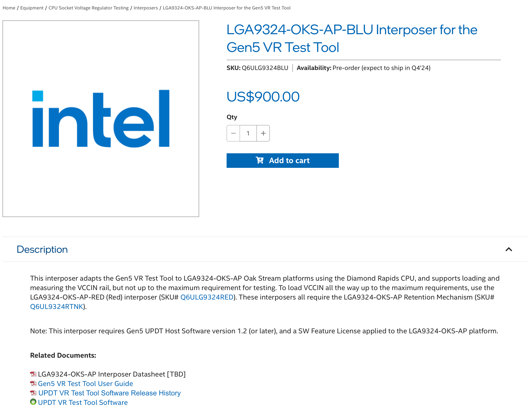
Task: Open Gen5 VR Test Tool User Guide
Action: click(85, 383)
